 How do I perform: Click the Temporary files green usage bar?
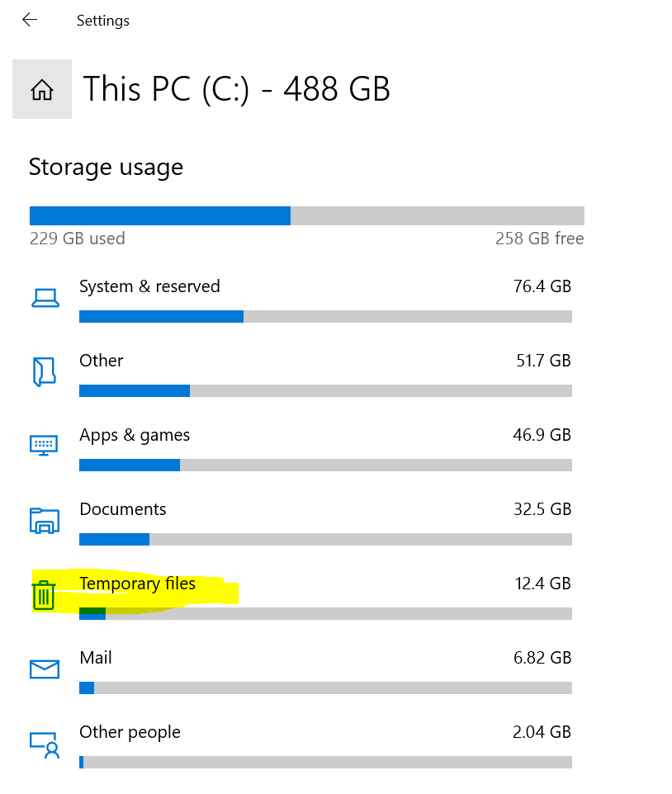click(92, 613)
